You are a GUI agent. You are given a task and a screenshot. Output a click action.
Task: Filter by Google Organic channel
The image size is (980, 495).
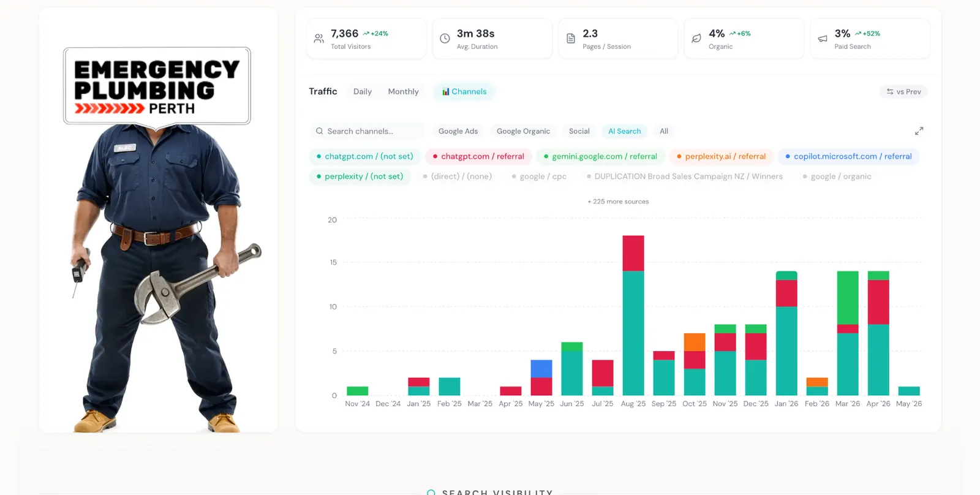click(523, 131)
